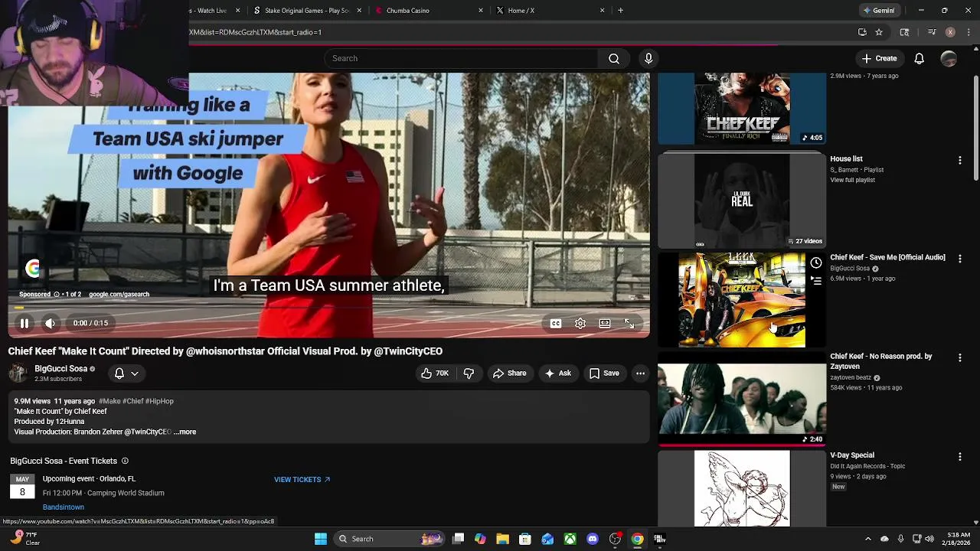
Task: Open a new browser tab with plus
Action: [x=620, y=11]
